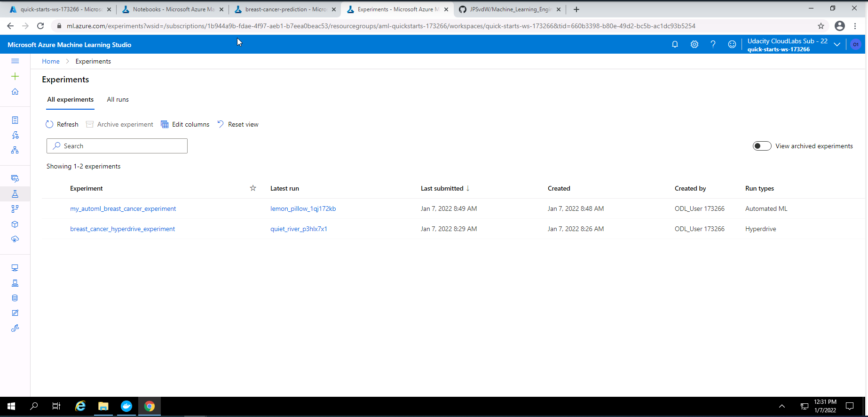
Task: Open Automated ML from the sidebar icon
Action: (x=15, y=136)
